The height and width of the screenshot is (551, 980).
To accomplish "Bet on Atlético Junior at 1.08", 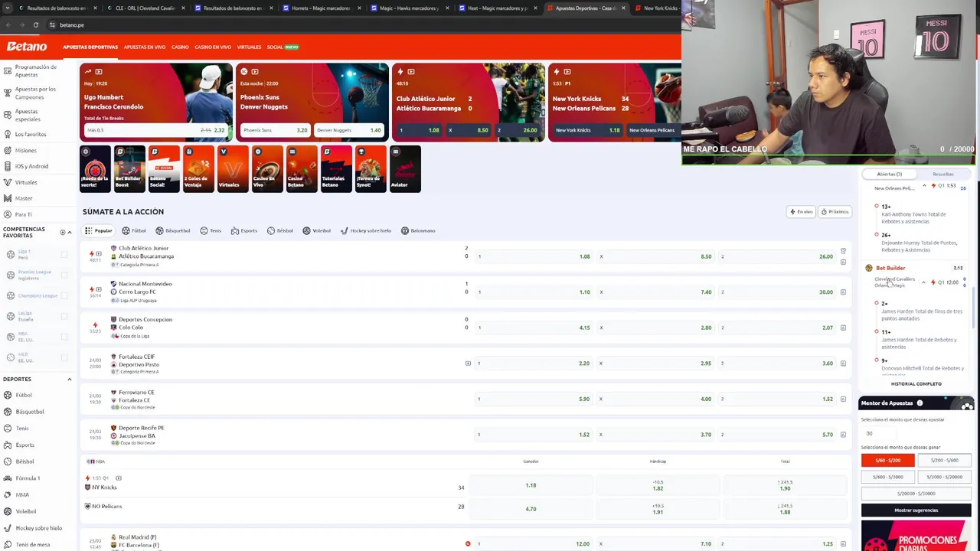I will click(533, 256).
